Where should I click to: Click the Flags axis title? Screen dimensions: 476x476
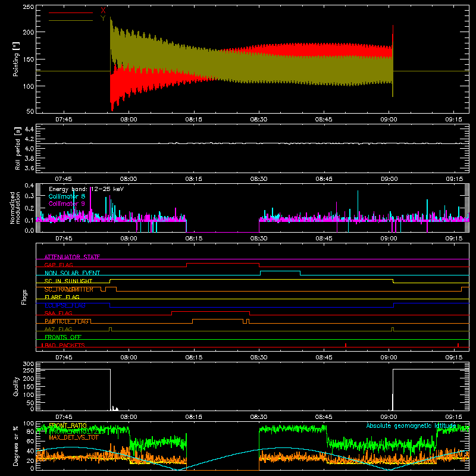pos(24,297)
